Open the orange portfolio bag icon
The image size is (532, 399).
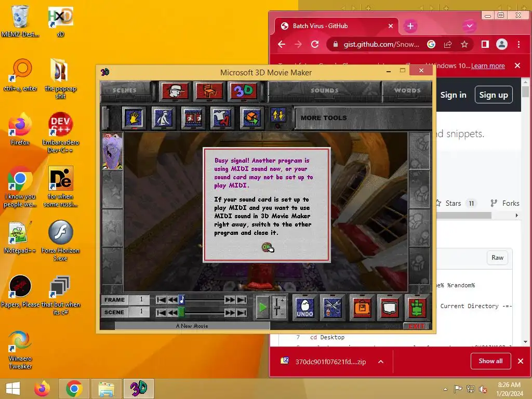362,308
